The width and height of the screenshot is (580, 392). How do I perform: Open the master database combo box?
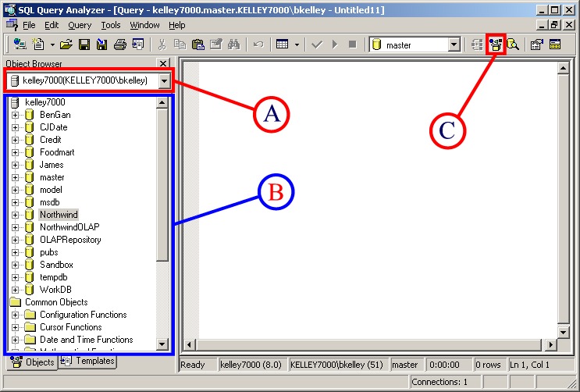click(x=454, y=45)
